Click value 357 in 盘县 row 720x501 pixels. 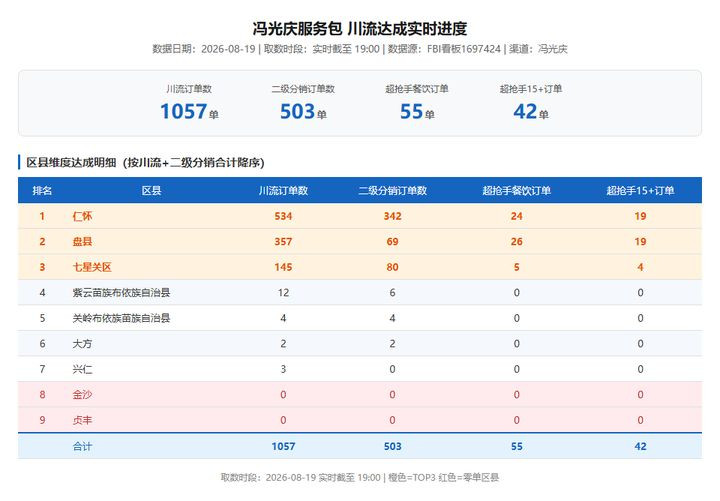tap(283, 242)
